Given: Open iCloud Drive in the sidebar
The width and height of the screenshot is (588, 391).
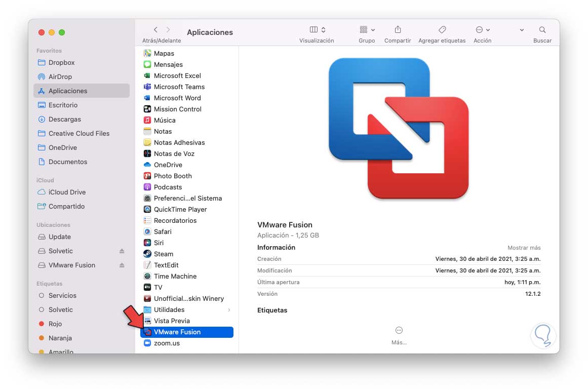Looking at the screenshot, I should (82, 192).
